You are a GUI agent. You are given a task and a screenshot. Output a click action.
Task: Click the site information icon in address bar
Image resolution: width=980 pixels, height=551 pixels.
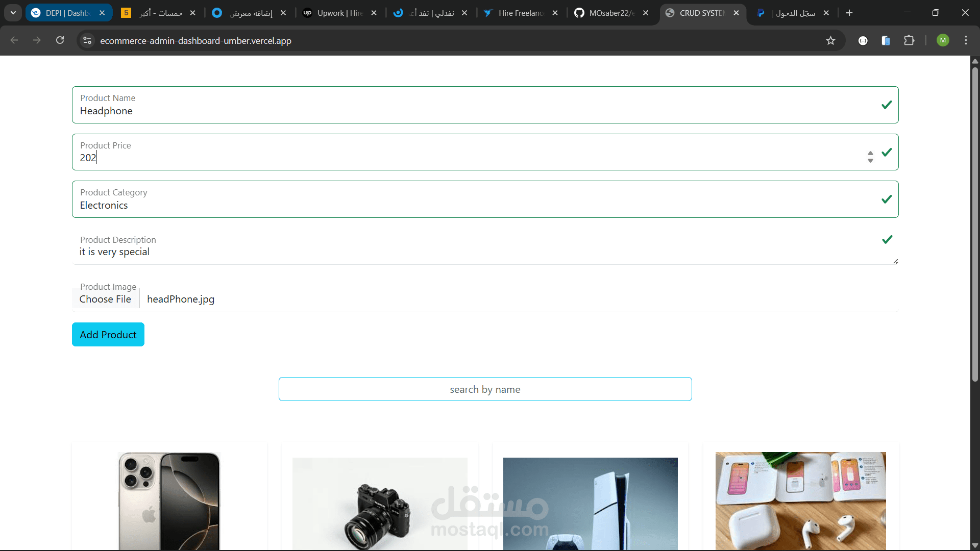point(87,40)
